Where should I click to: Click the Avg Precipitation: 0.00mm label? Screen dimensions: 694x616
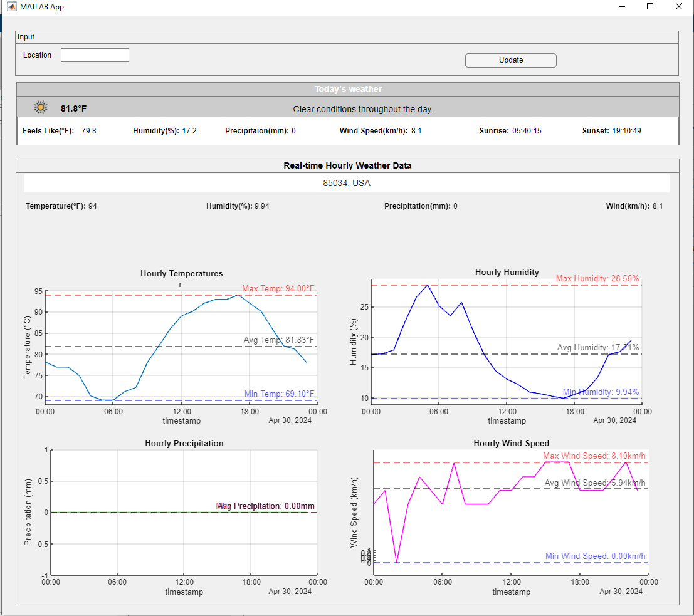click(x=266, y=506)
